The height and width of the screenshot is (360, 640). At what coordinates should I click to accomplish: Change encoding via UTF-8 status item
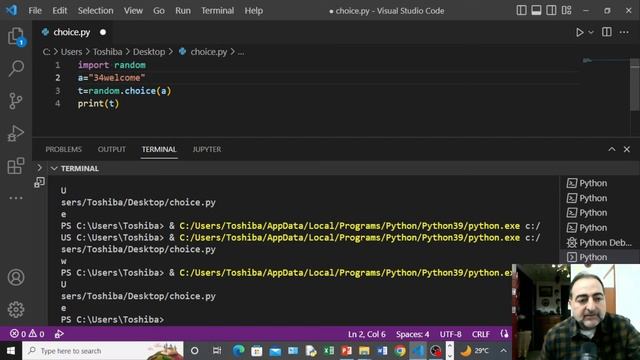click(451, 334)
